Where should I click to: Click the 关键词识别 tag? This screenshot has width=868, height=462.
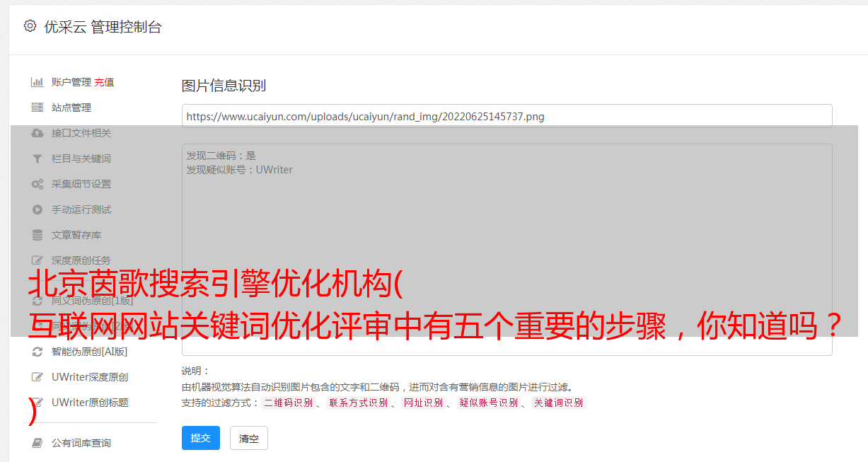[558, 403]
